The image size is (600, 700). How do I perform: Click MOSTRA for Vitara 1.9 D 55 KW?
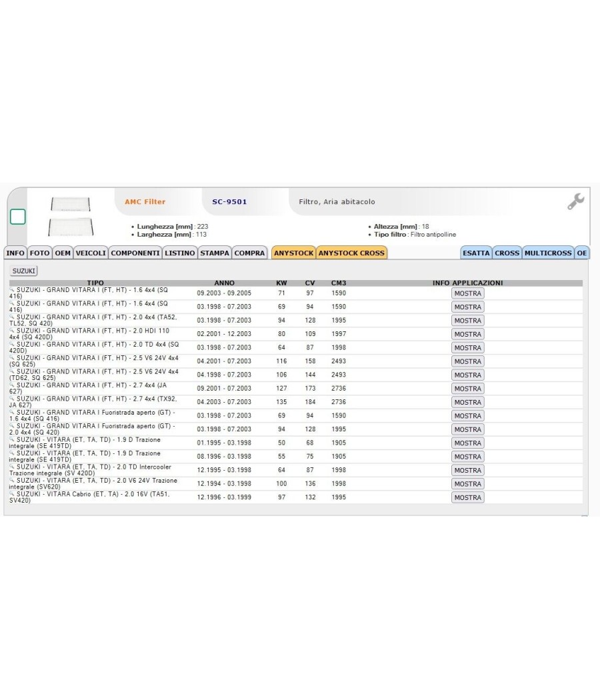pyautogui.click(x=468, y=457)
